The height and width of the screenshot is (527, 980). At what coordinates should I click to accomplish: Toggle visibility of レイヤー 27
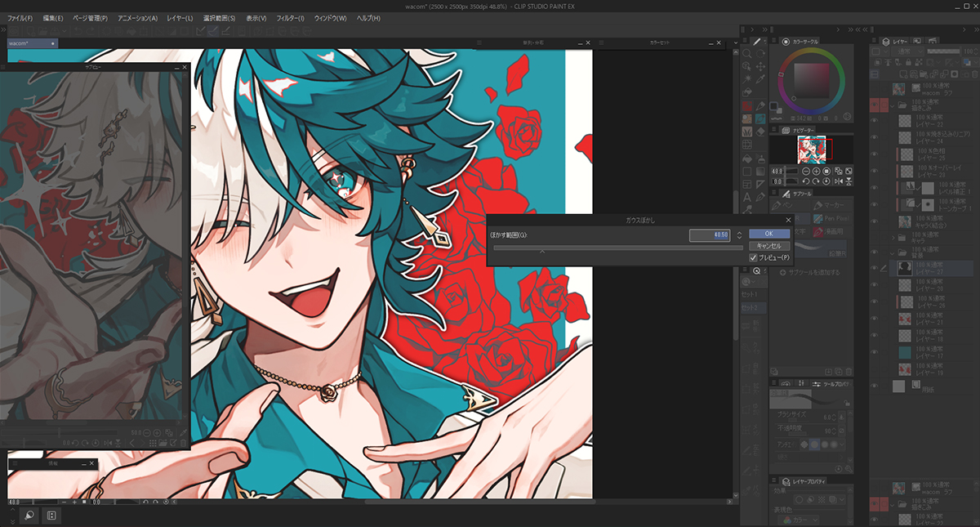point(874,268)
